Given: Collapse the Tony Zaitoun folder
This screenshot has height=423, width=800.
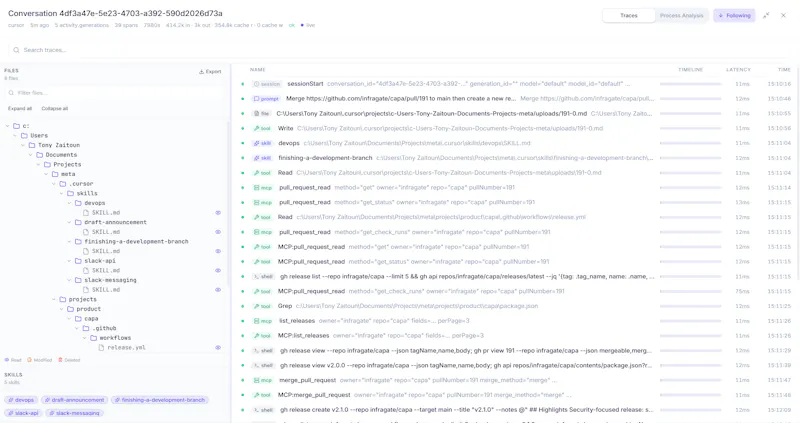Looking at the screenshot, I should click(x=23, y=145).
